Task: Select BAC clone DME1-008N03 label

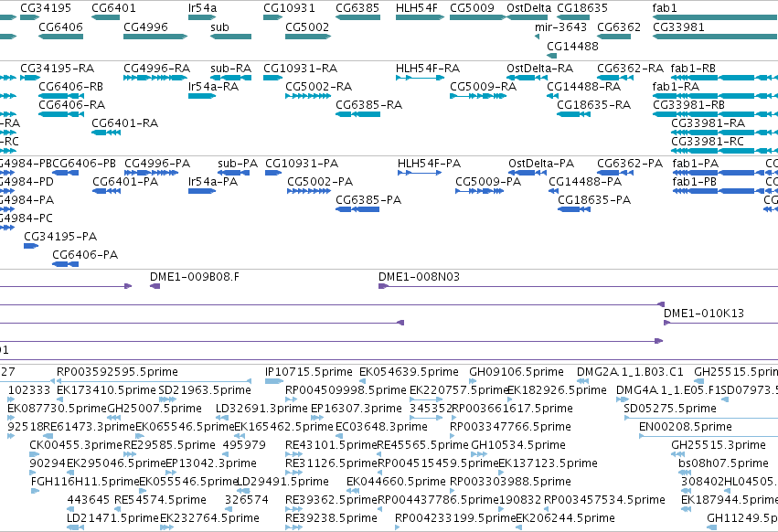Action: pos(420,277)
